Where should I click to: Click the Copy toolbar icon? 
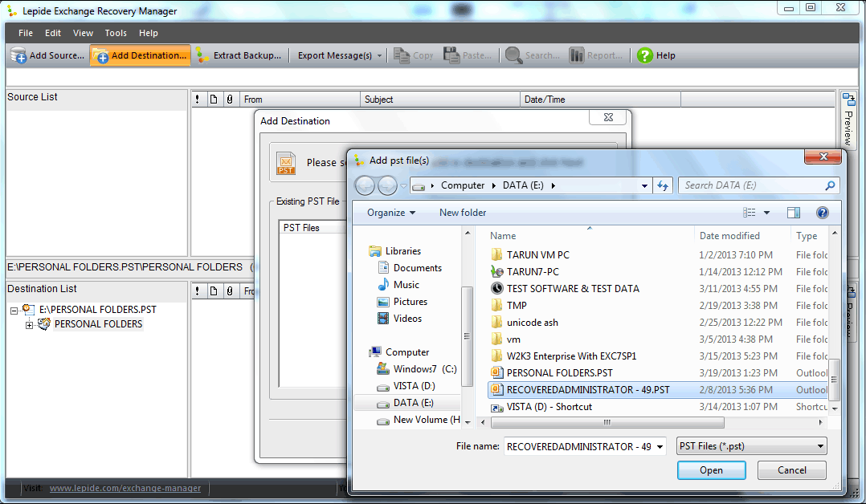[402, 55]
